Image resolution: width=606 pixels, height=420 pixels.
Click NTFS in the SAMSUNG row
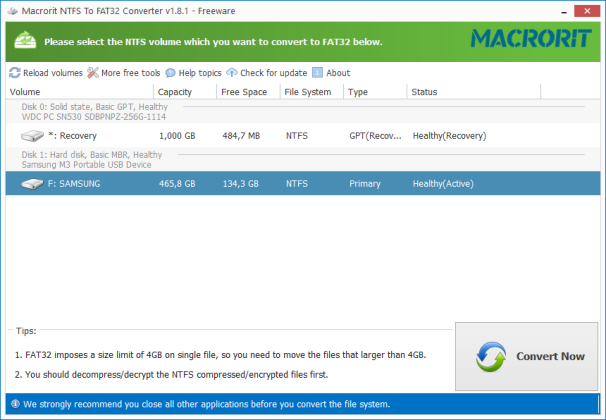coord(297,184)
